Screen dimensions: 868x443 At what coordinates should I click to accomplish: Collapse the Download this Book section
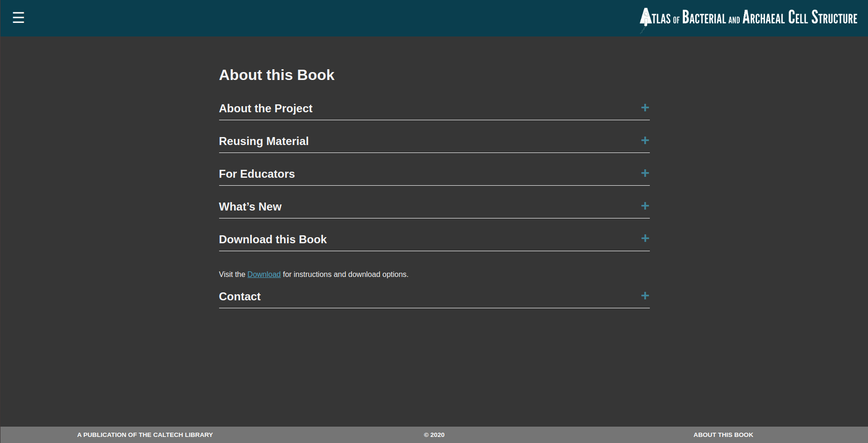pyautogui.click(x=273, y=239)
